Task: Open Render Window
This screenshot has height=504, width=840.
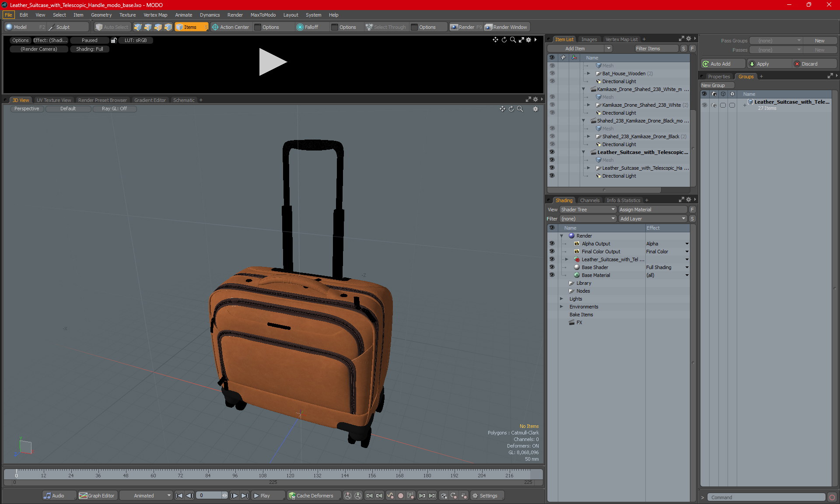Action: pos(506,27)
